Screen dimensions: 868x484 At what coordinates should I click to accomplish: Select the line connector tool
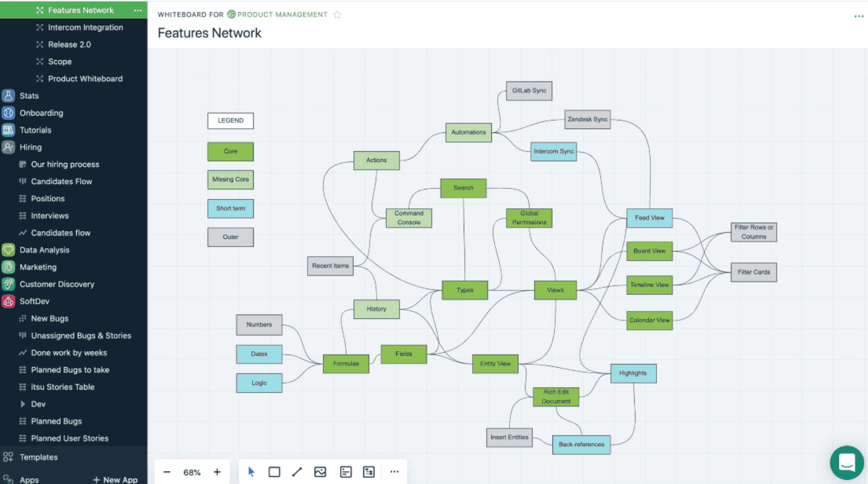click(297, 472)
